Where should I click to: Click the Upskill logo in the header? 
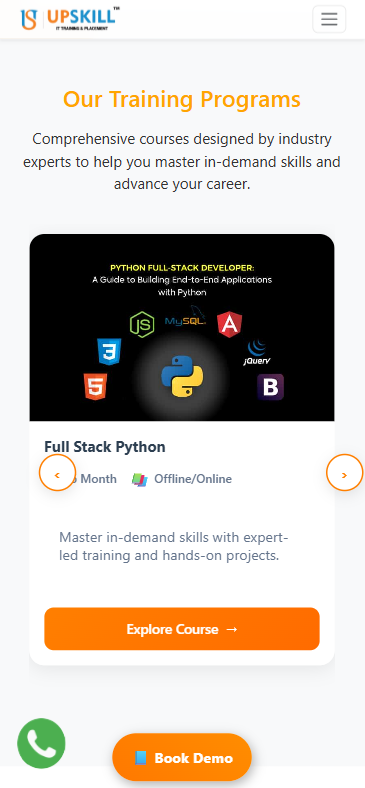[70, 19]
